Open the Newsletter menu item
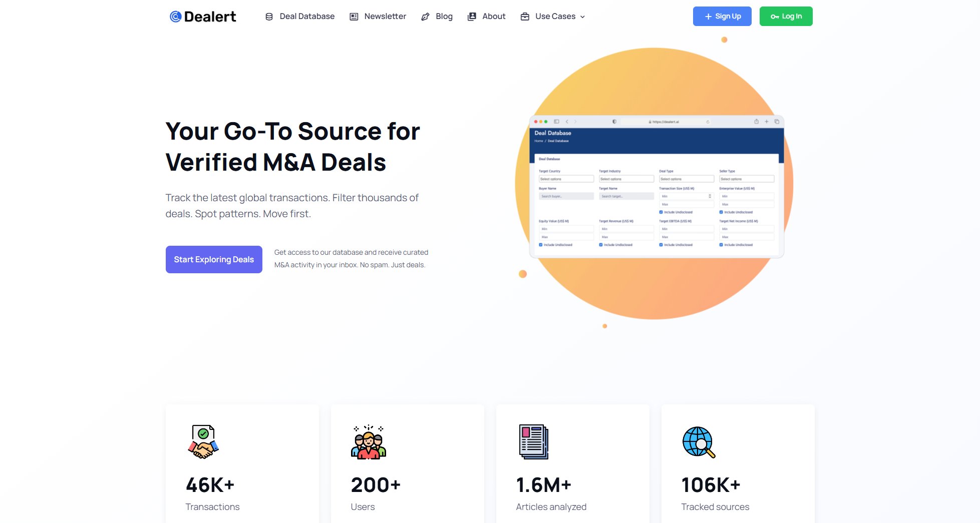980x523 pixels. (x=385, y=17)
